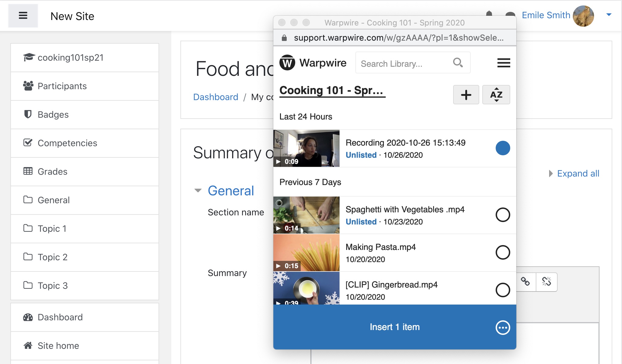Open the Warpwire hamburger menu
This screenshot has height=364, width=622.
click(504, 63)
